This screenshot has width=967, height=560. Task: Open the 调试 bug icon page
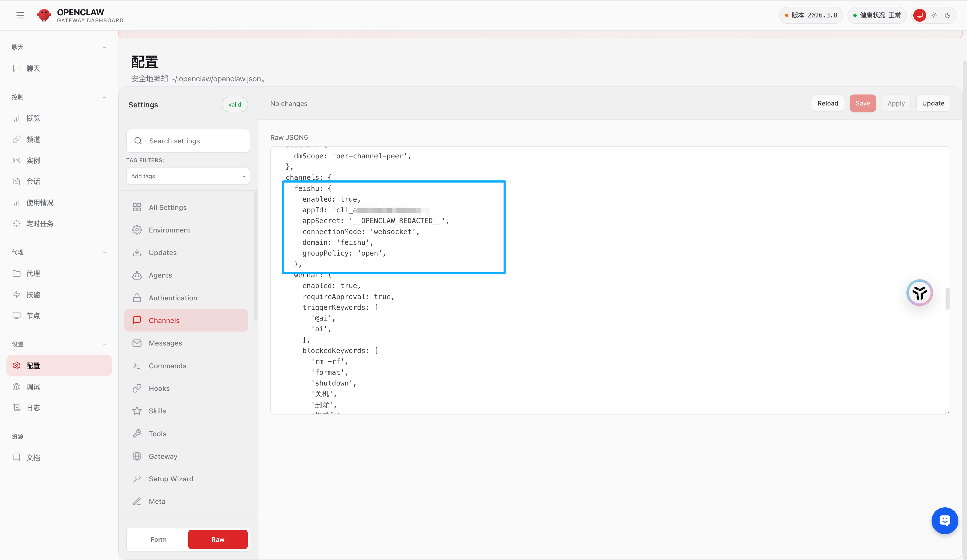33,387
